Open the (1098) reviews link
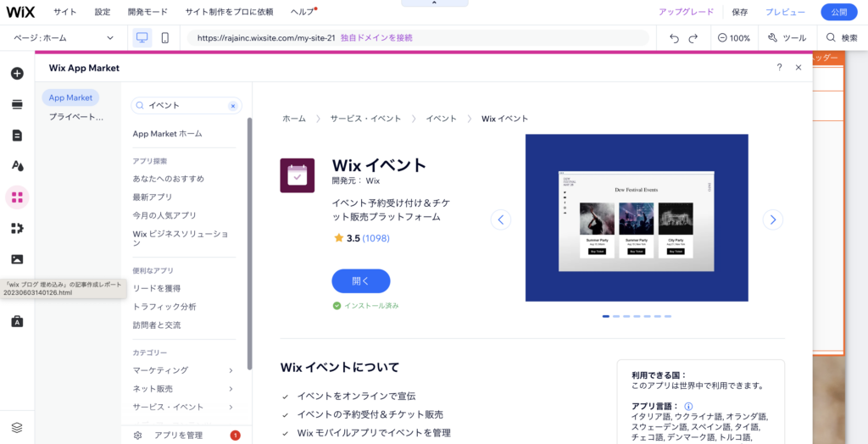Screen dimensions: 868x444 point(376,238)
